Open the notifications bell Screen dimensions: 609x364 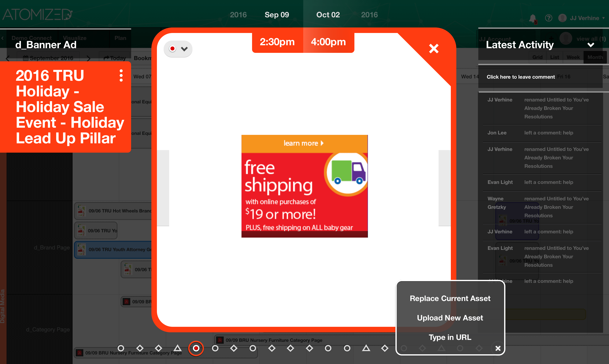533,18
